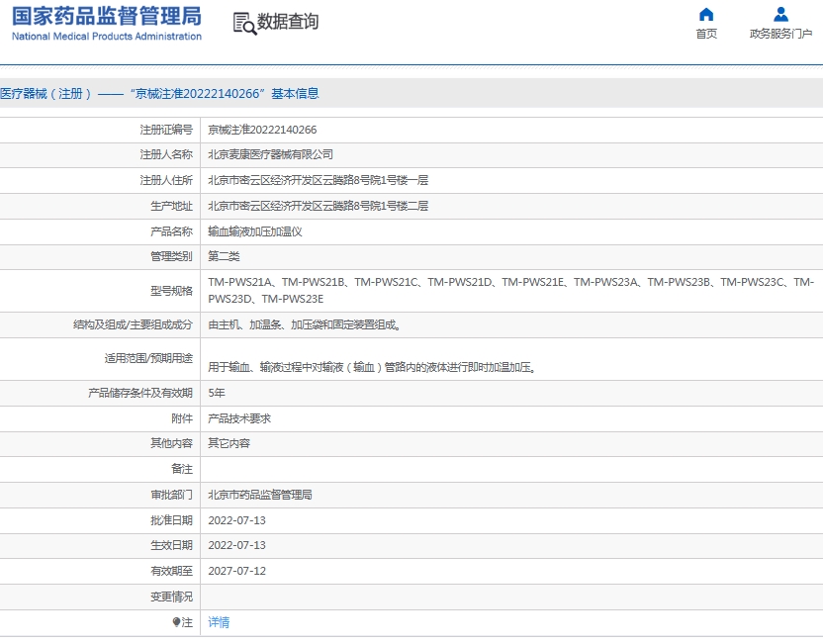Open the 政务服务门户 user icon

coord(781,14)
